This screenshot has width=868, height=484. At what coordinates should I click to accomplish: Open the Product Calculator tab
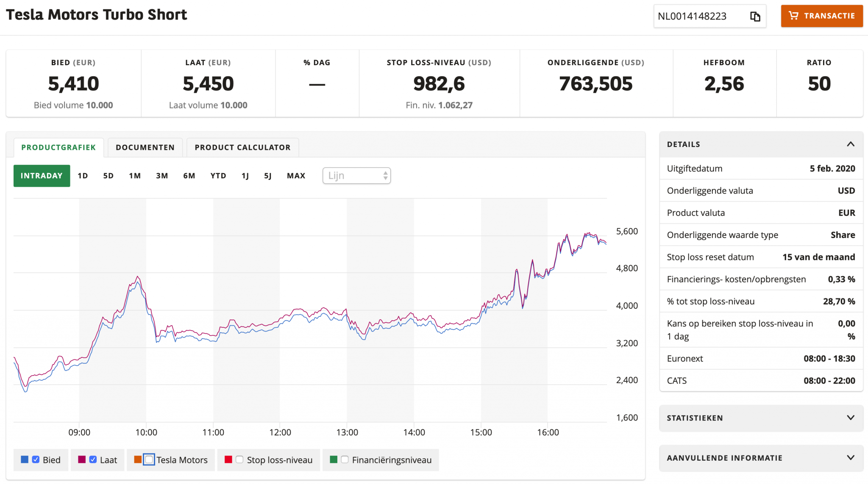pyautogui.click(x=242, y=147)
